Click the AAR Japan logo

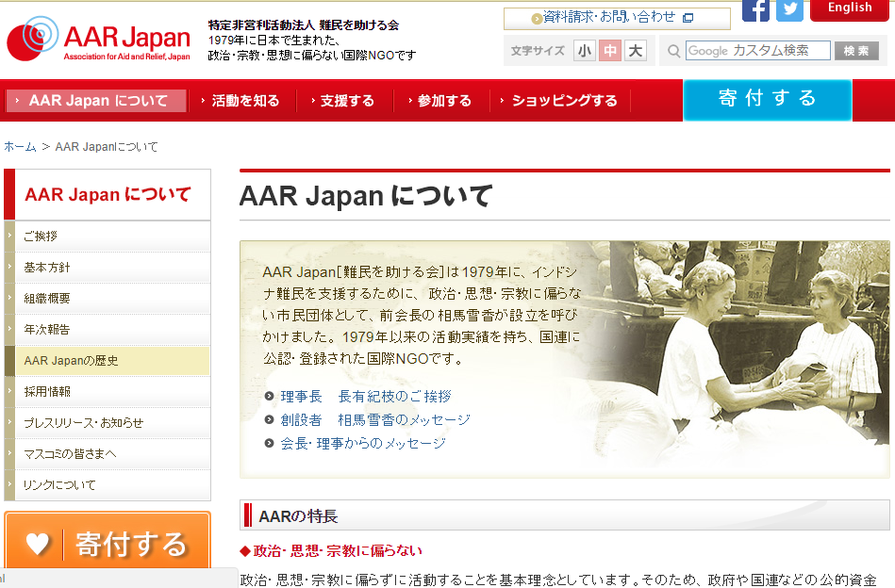coord(98,39)
